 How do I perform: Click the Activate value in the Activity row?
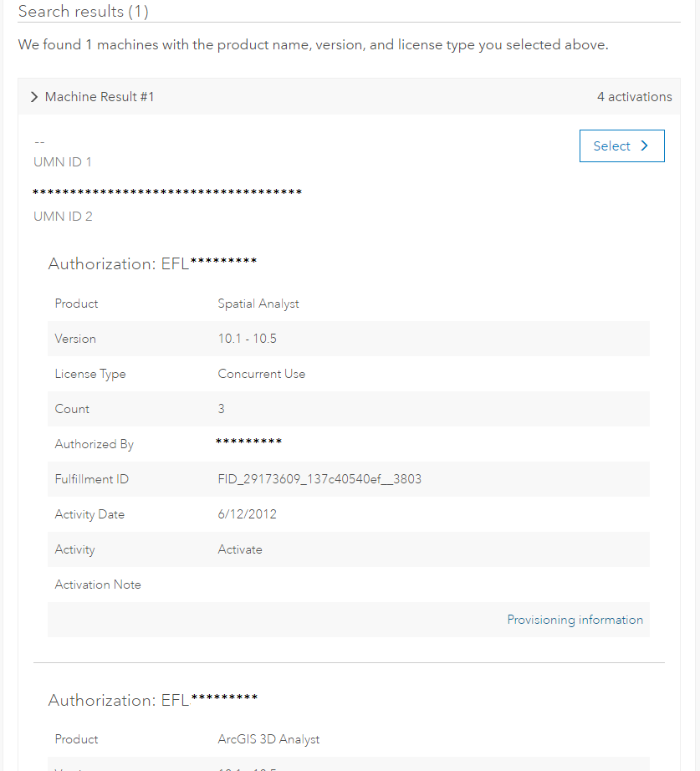point(240,549)
